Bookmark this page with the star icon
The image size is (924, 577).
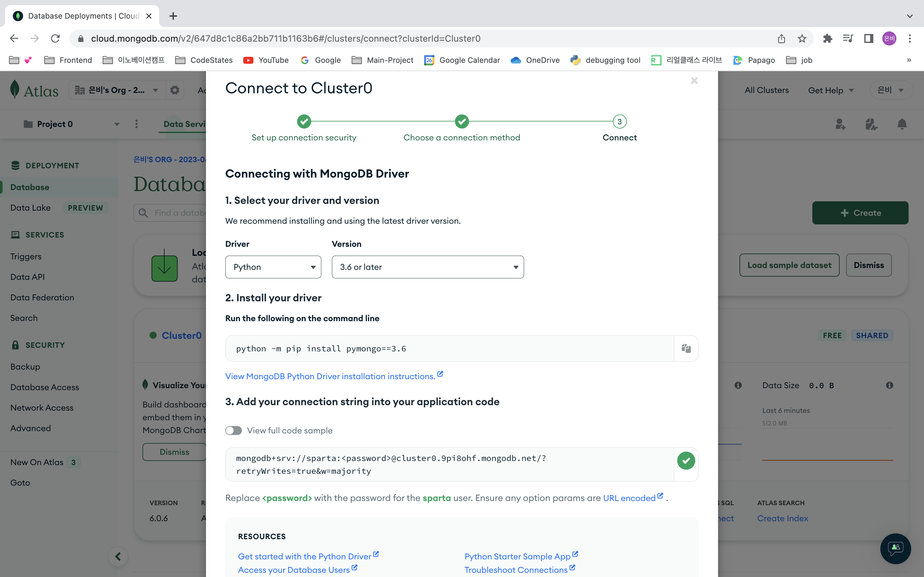click(x=802, y=38)
